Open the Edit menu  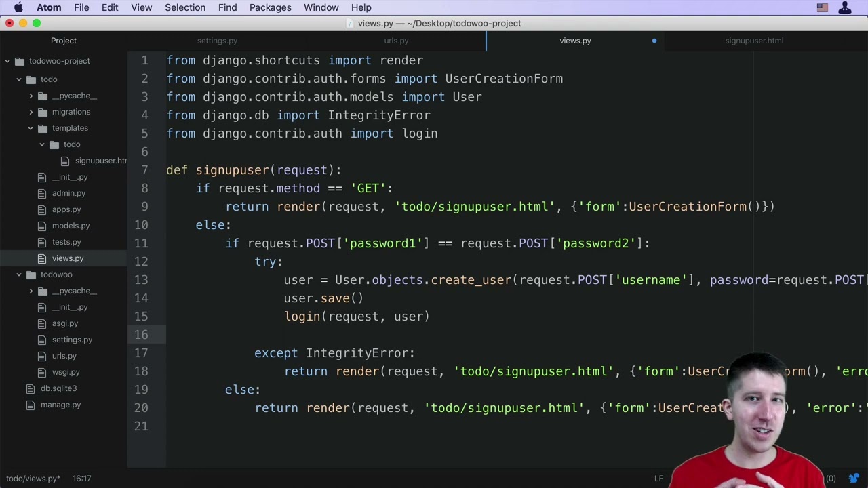tap(110, 7)
